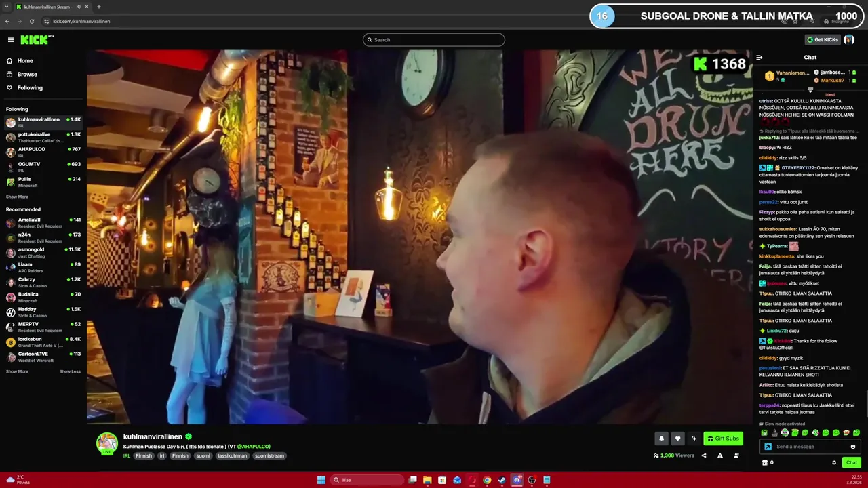
Task: Expand Show More under Following list
Action: click(x=17, y=197)
